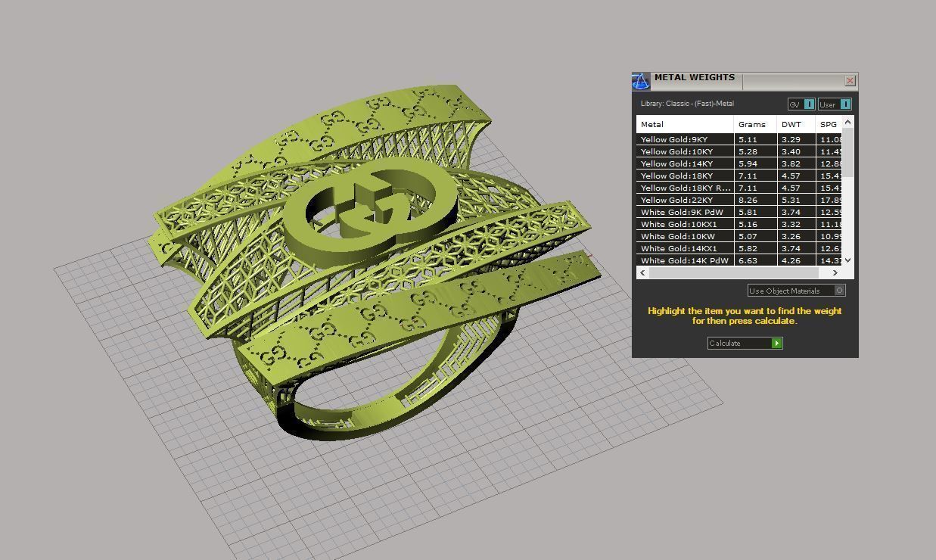Viewport: 936px width, 560px height.
Task: Click the 4.26 DWT cell
Action: 796,260
